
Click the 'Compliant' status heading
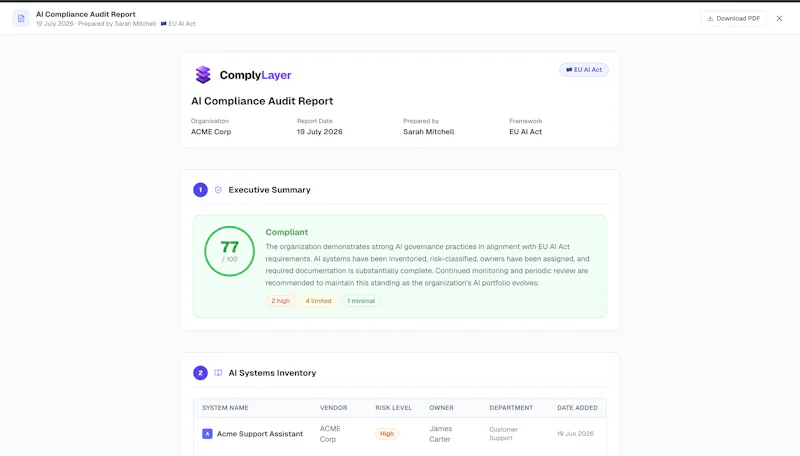click(287, 232)
